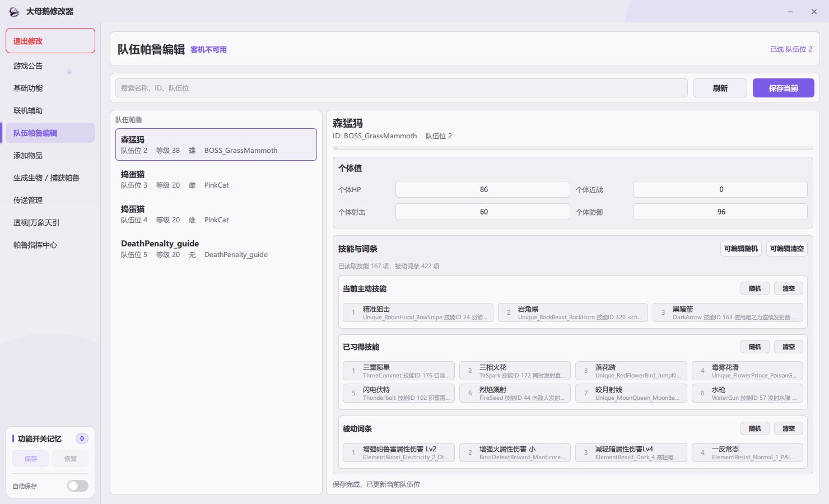This screenshot has width=829, height=504.
Task: Go to 传送管理 page
Action: coord(50,200)
